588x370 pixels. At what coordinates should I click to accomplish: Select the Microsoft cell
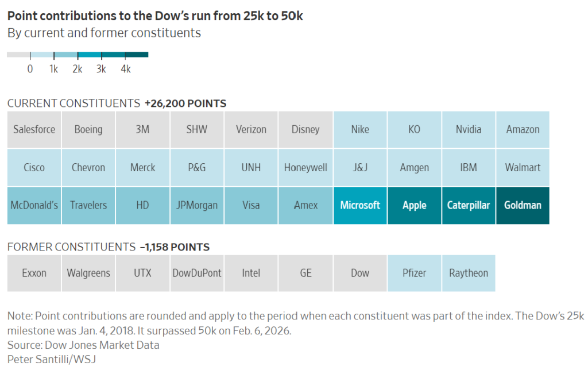(360, 205)
